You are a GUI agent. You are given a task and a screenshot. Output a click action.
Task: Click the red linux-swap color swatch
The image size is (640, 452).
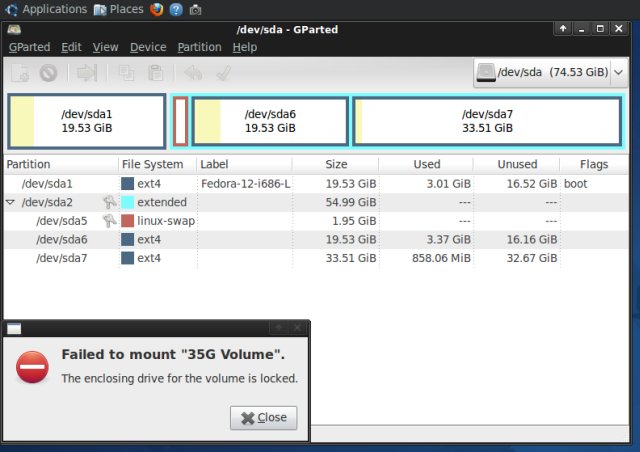127,221
